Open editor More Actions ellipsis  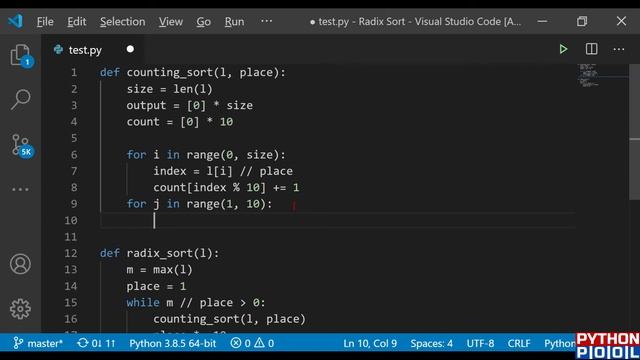(x=619, y=49)
